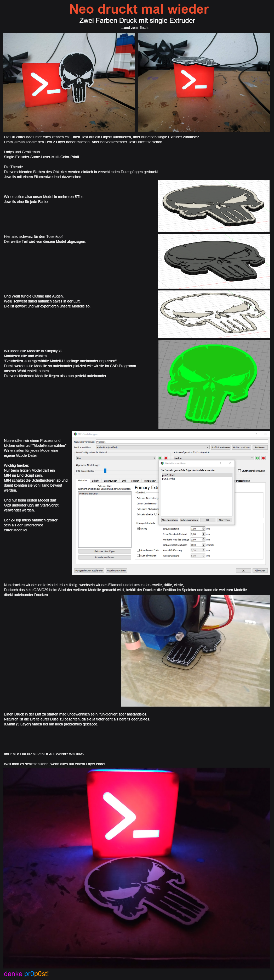Enable Ausrollen am Ende checkbox
The width and height of the screenshot is (274, 980).
[x=138, y=550]
